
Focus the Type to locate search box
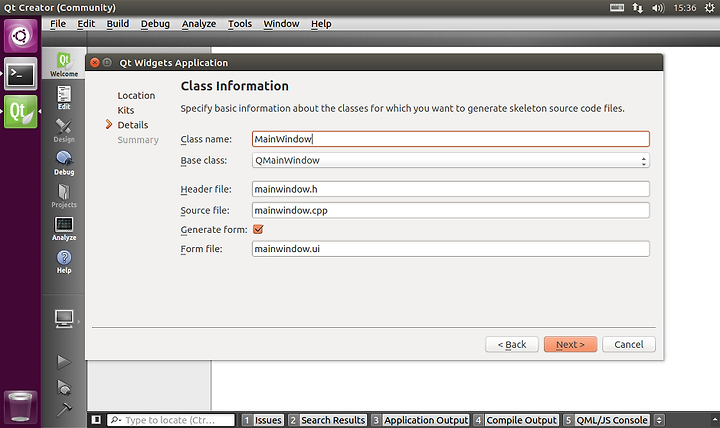(x=171, y=420)
